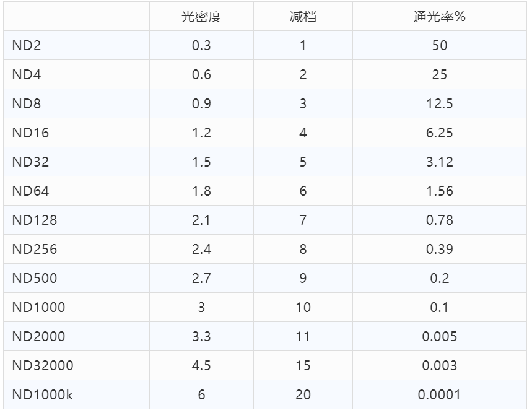Select the ND2 row label
Viewport: 532px width, 413px height.
pyautogui.click(x=27, y=46)
